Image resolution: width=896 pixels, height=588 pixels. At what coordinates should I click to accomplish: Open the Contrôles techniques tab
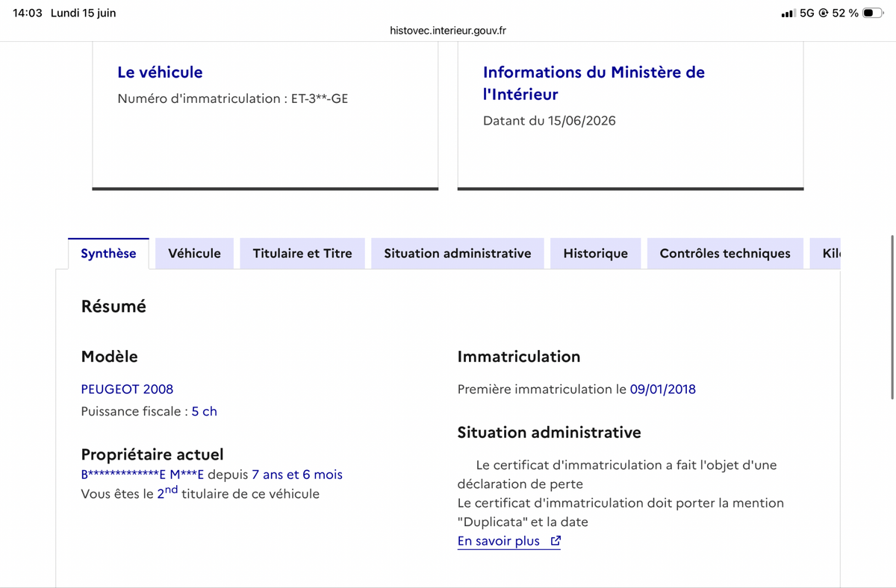[725, 254]
